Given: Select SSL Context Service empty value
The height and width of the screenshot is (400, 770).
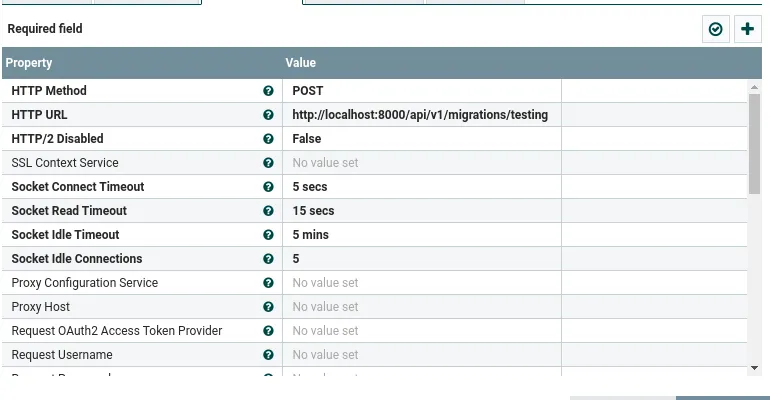Looking at the screenshot, I should (x=421, y=163).
